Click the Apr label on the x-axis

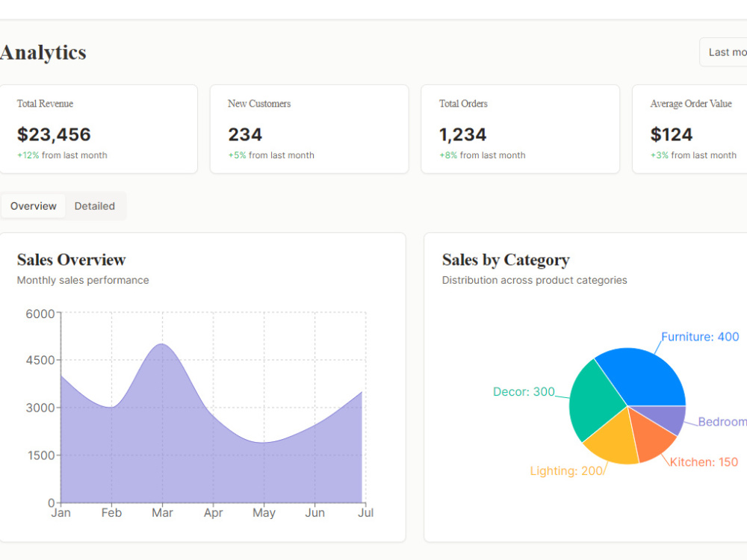pyautogui.click(x=214, y=513)
